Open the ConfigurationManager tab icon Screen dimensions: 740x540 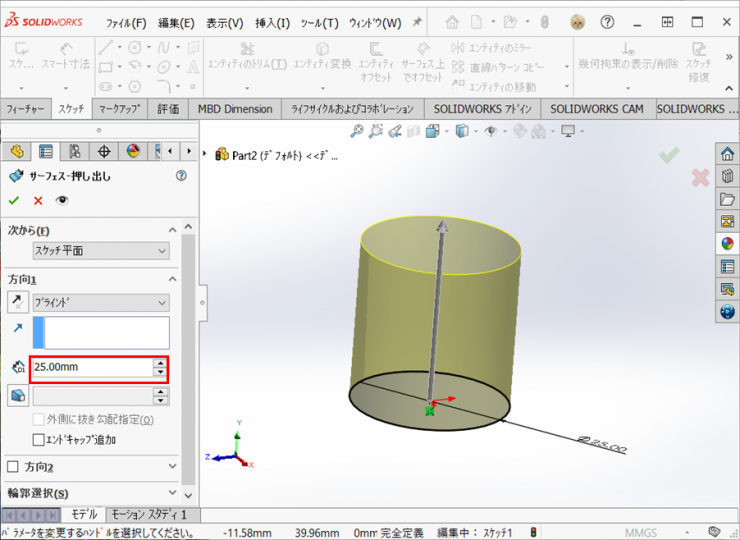74,151
